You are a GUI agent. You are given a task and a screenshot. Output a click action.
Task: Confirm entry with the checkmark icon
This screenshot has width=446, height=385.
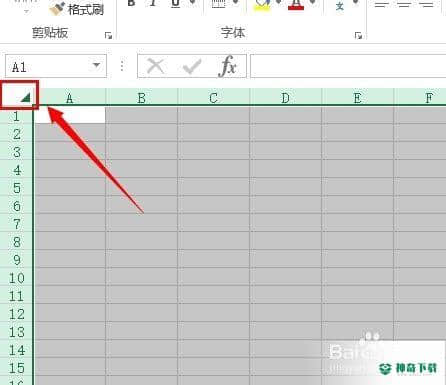click(x=192, y=66)
